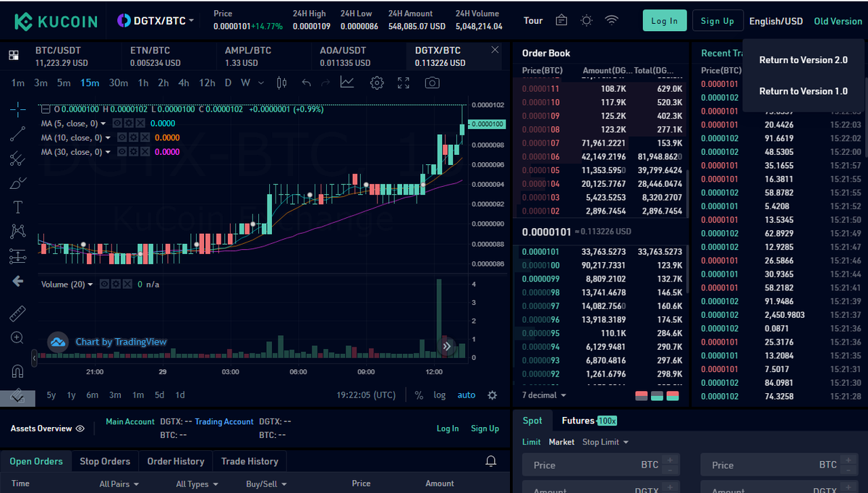Select the chart patterns tool
This screenshot has height=493, width=868.
(x=18, y=232)
